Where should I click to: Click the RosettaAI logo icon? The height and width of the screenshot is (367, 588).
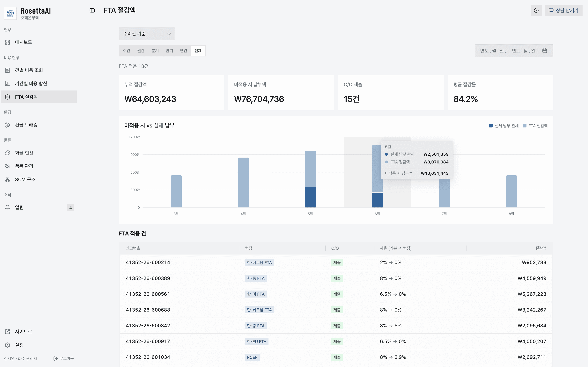coord(10,13)
